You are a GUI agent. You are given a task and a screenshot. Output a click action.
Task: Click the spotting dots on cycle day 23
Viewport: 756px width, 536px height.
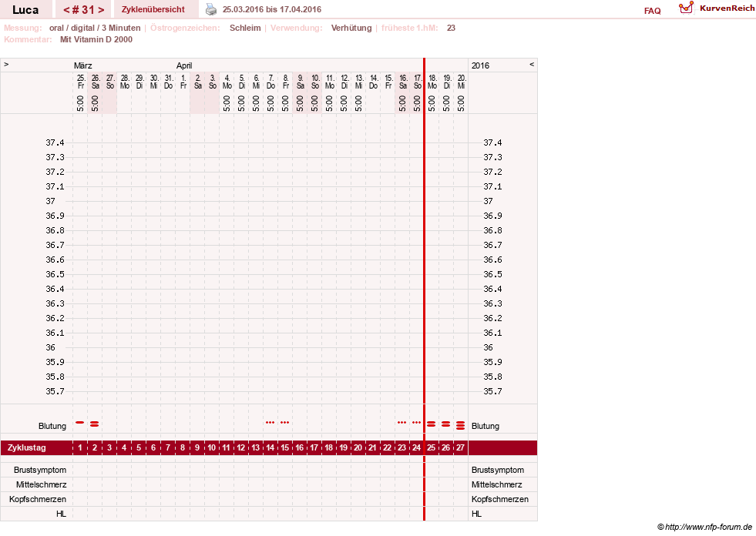point(402,422)
